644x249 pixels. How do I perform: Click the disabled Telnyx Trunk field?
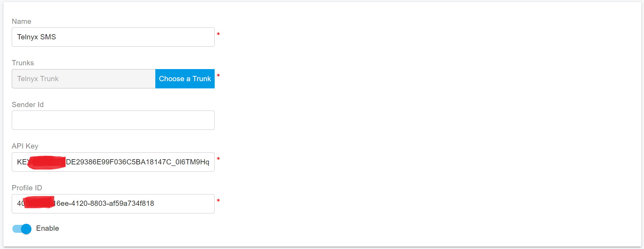click(84, 79)
